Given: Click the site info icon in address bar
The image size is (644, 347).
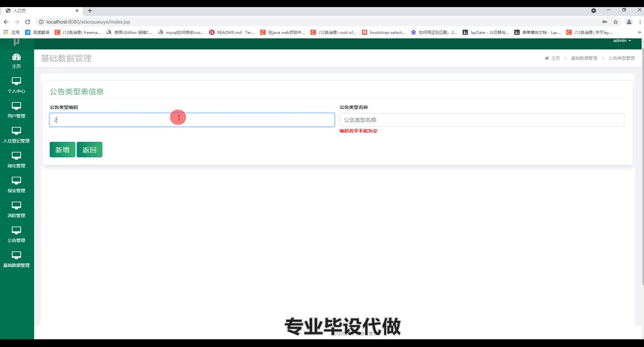Looking at the screenshot, I should pyautogui.click(x=41, y=22).
